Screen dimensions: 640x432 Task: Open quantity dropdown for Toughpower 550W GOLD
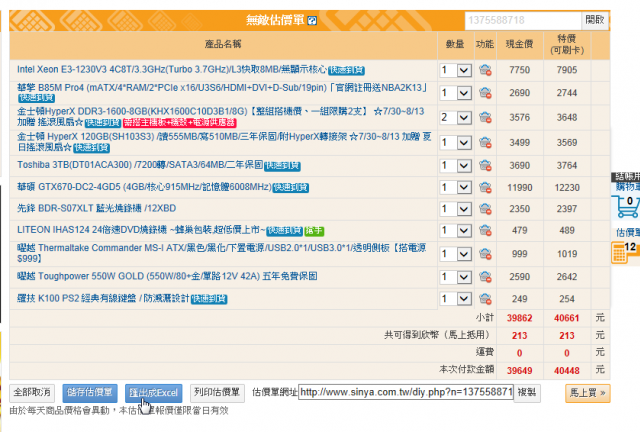pyautogui.click(x=456, y=277)
